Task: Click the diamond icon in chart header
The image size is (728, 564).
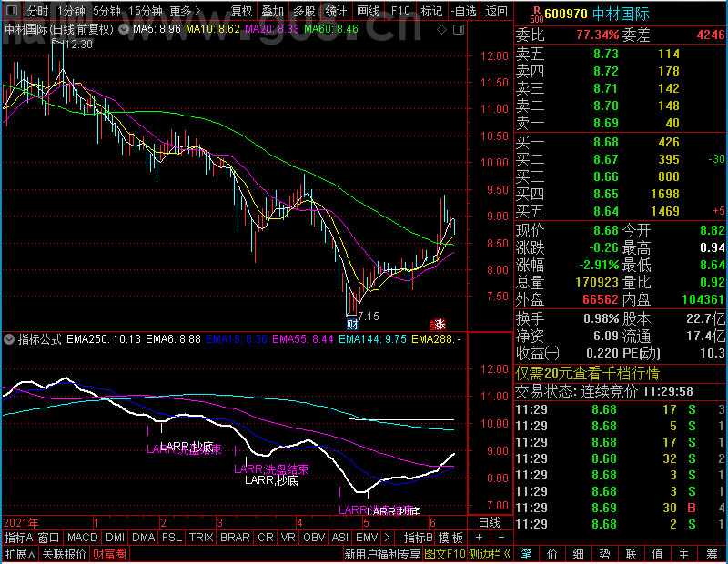Action: point(441,30)
